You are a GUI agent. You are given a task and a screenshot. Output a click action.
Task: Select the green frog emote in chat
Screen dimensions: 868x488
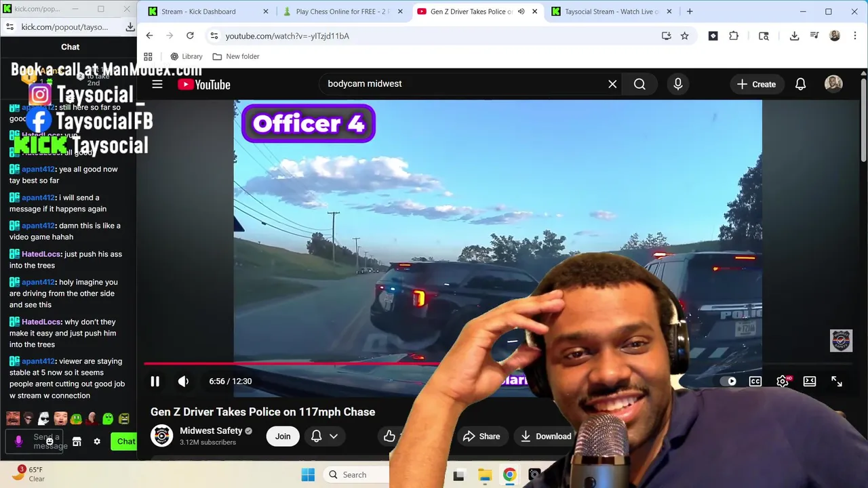77,419
